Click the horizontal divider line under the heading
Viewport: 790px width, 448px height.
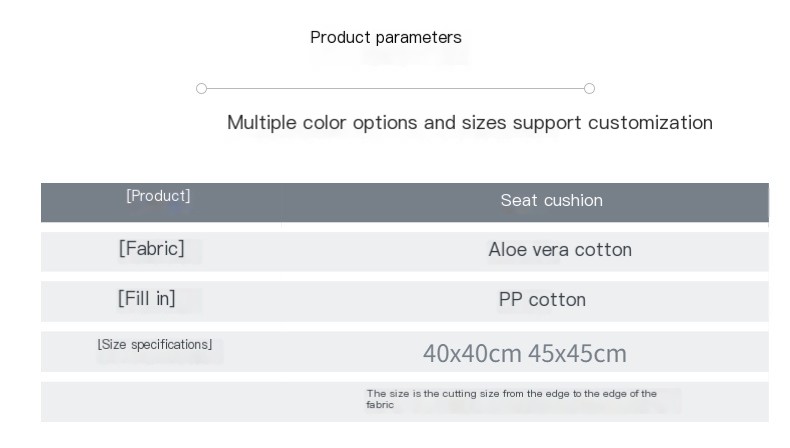[x=396, y=89]
